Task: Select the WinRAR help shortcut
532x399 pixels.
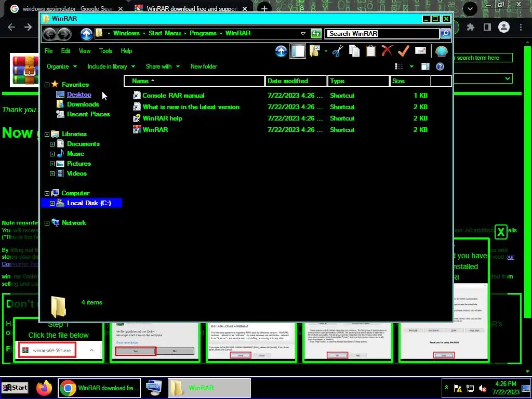Action: click(x=162, y=118)
